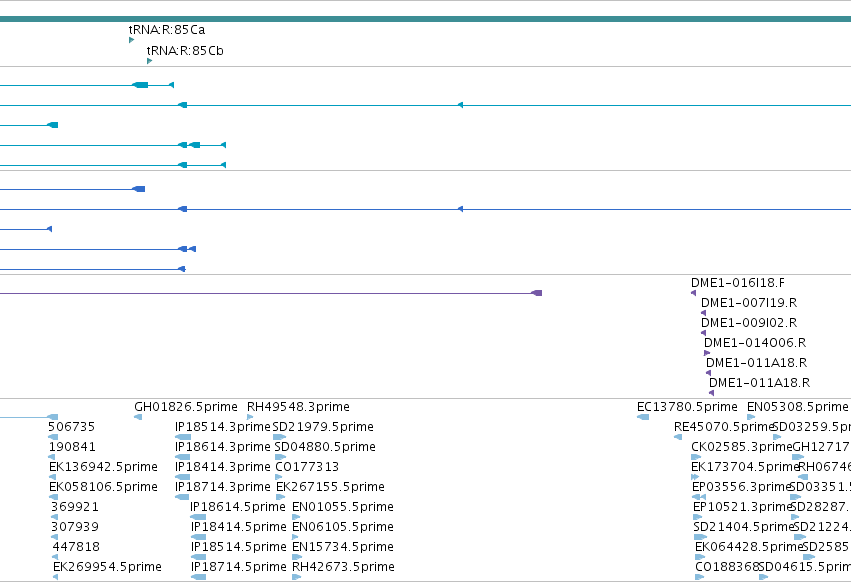This screenshot has width=851, height=582.
Task: Select the 190841 feature label
Action: click(72, 447)
